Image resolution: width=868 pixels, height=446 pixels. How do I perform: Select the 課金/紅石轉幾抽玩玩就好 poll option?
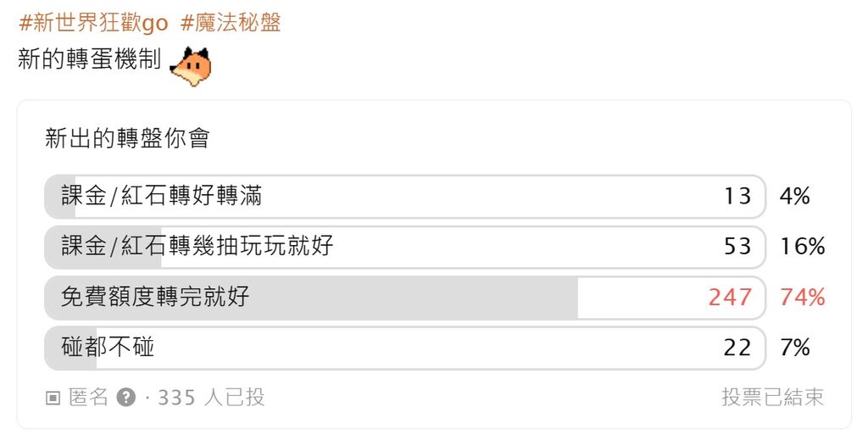tap(405, 247)
